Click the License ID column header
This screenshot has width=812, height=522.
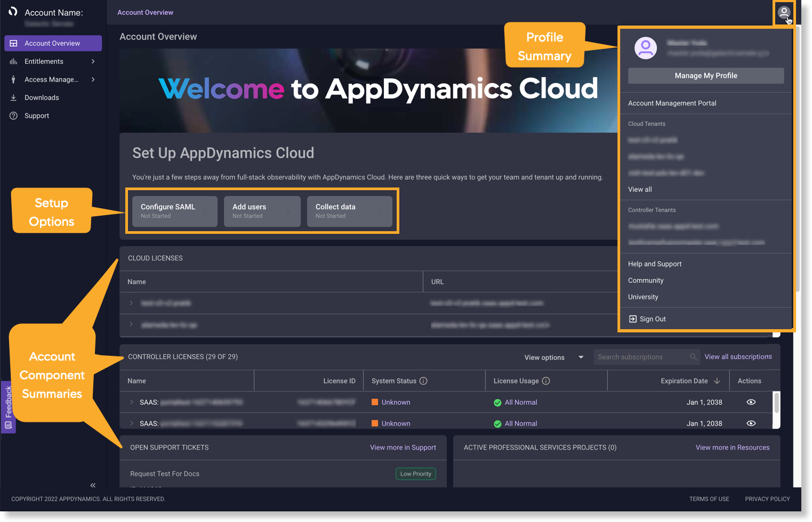click(339, 381)
